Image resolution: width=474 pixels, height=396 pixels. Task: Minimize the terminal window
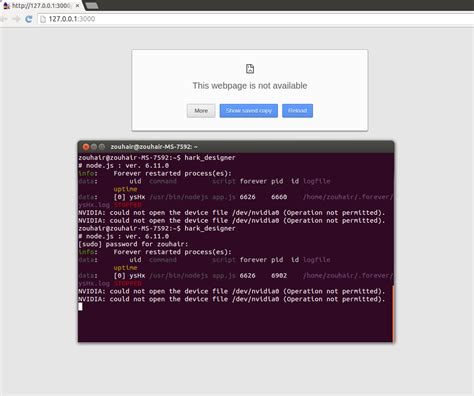(94, 147)
